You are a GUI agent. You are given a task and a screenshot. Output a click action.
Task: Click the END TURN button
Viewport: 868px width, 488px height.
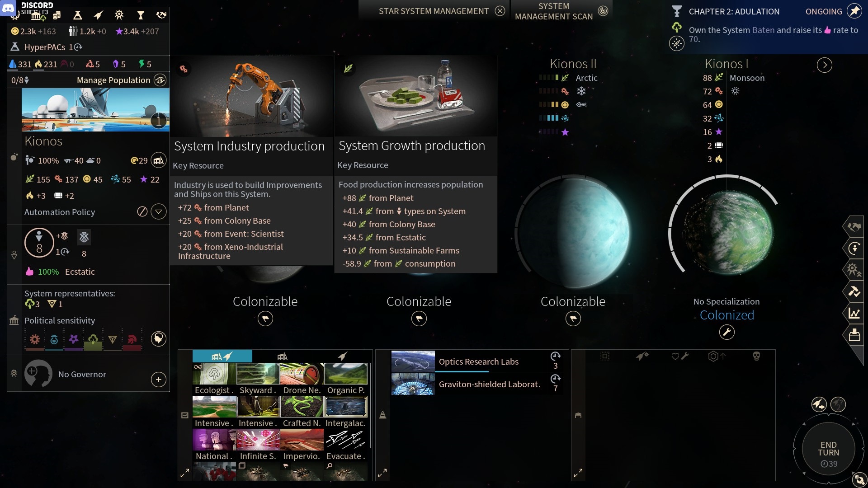point(828,449)
